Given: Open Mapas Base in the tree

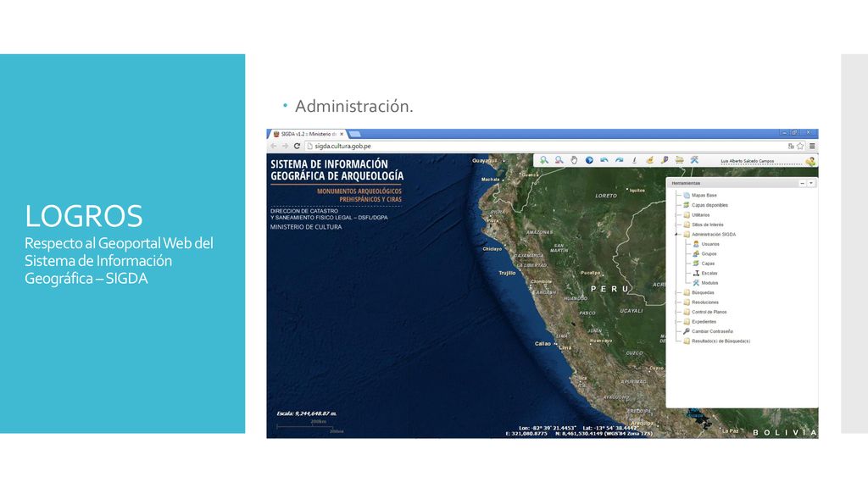Looking at the screenshot, I should [x=704, y=196].
